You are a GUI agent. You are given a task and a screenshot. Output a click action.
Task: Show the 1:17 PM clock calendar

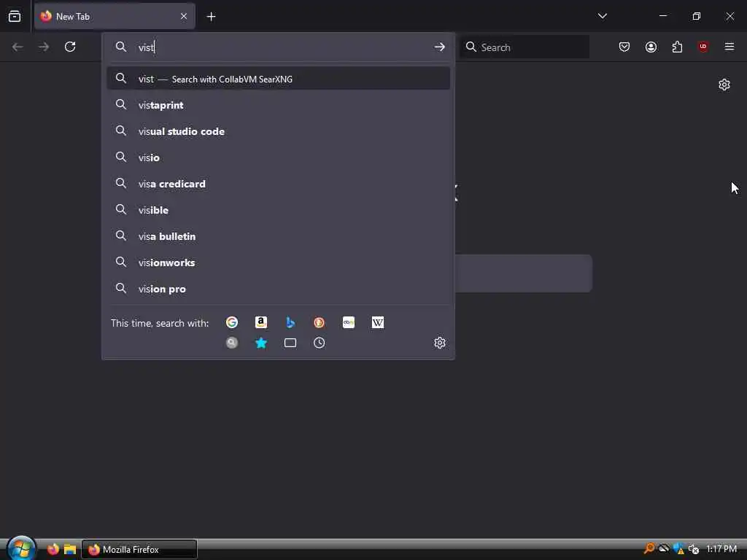(x=721, y=549)
